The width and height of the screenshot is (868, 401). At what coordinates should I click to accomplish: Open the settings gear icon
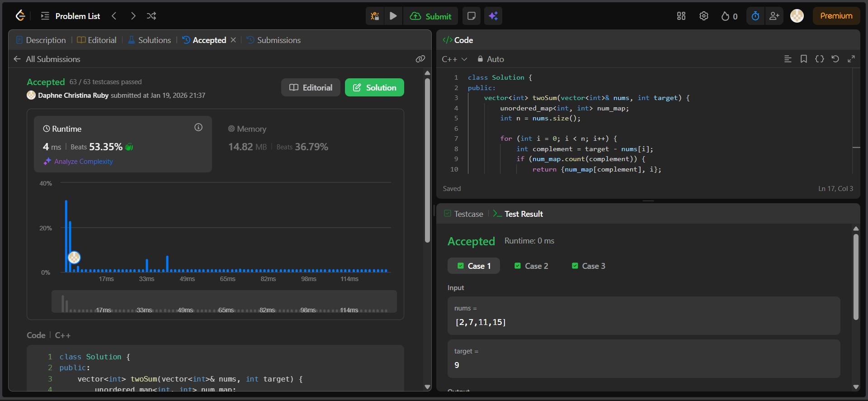(x=704, y=16)
